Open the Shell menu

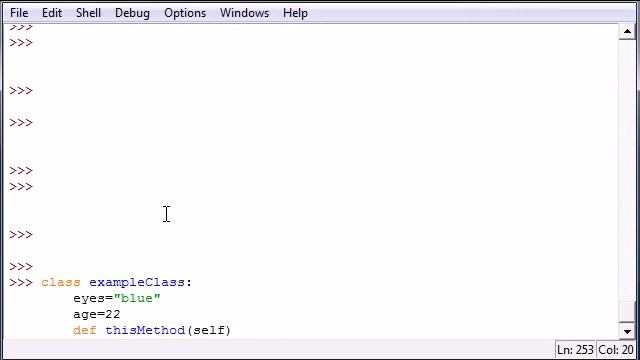[x=88, y=13]
